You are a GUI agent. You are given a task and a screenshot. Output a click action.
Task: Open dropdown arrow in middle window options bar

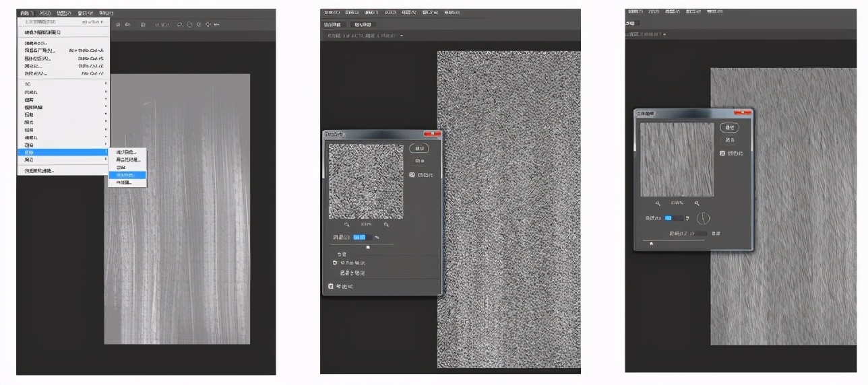[x=402, y=35]
